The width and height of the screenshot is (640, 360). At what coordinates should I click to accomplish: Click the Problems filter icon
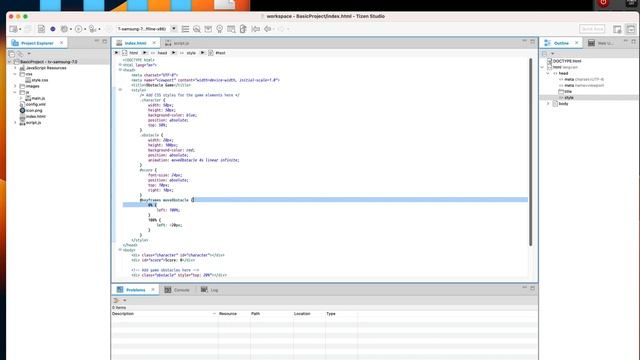116,300
